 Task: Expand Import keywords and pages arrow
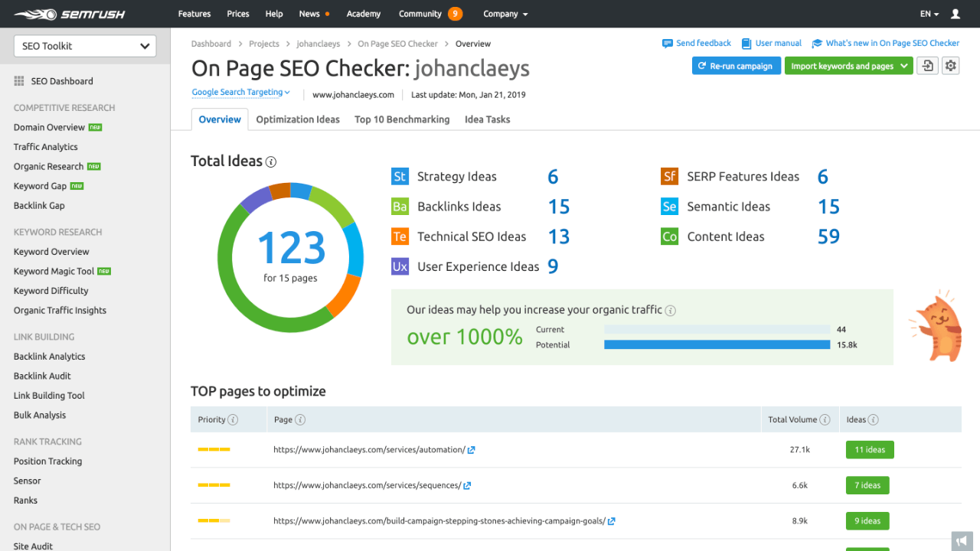905,66
